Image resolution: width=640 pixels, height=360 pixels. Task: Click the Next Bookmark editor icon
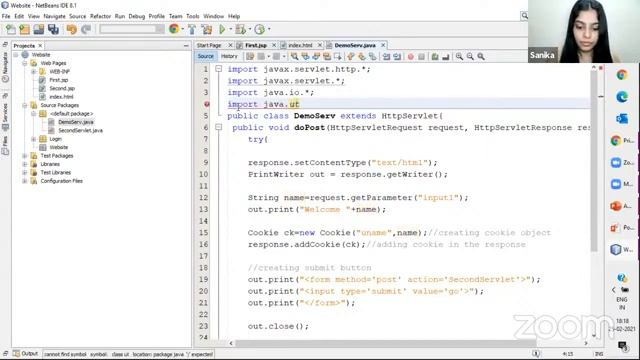pyautogui.click(x=362, y=56)
